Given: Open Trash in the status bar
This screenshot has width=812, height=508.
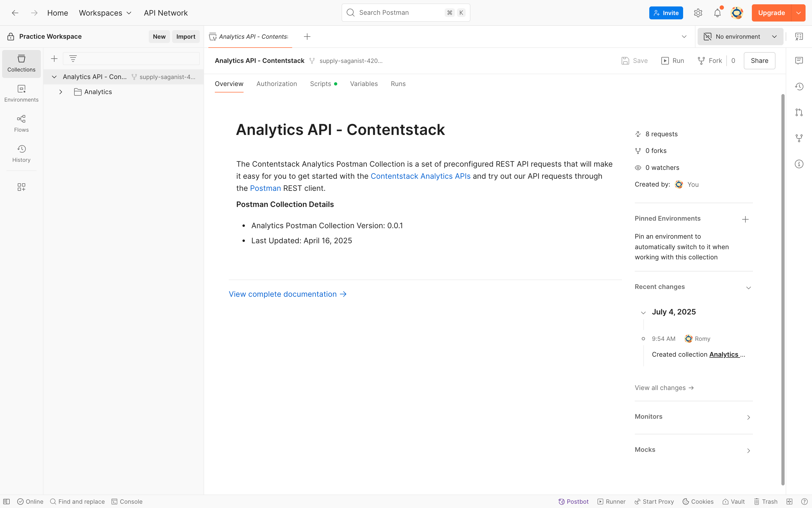Looking at the screenshot, I should 765,502.
